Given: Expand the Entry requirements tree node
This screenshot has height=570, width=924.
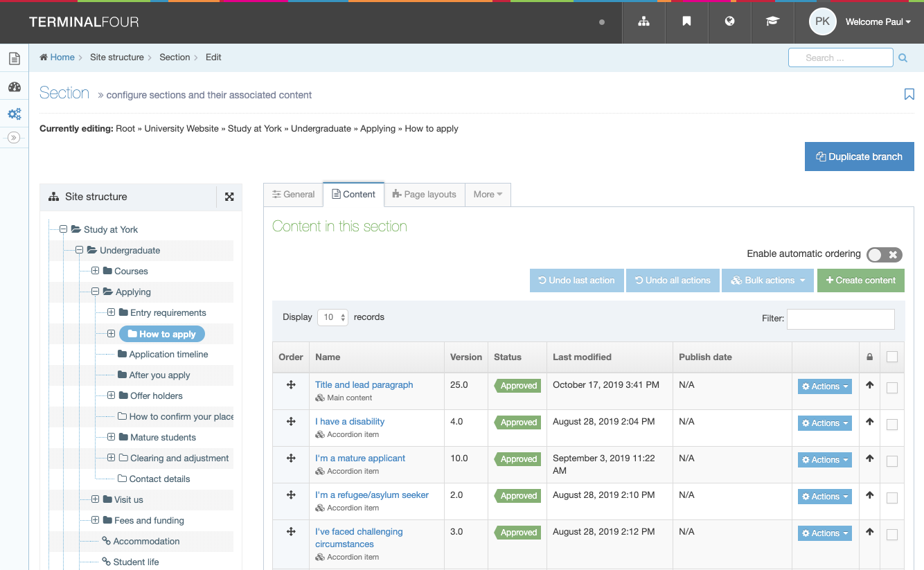Looking at the screenshot, I should [112, 312].
